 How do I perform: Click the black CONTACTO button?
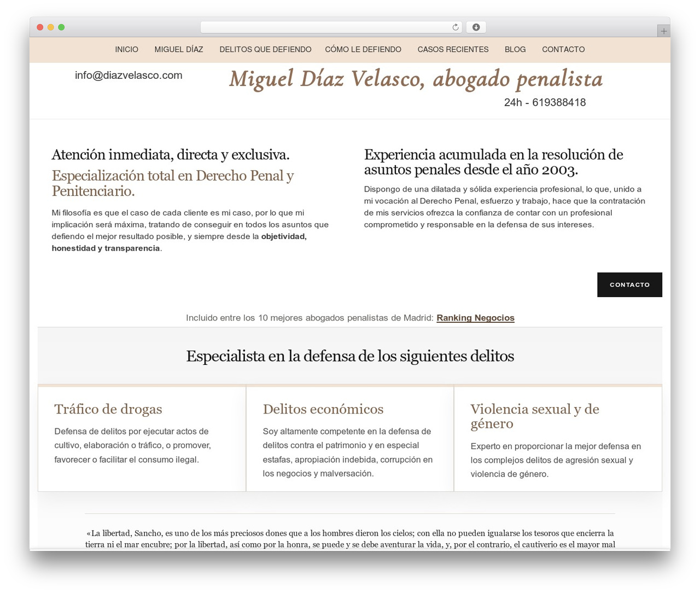coord(629,284)
